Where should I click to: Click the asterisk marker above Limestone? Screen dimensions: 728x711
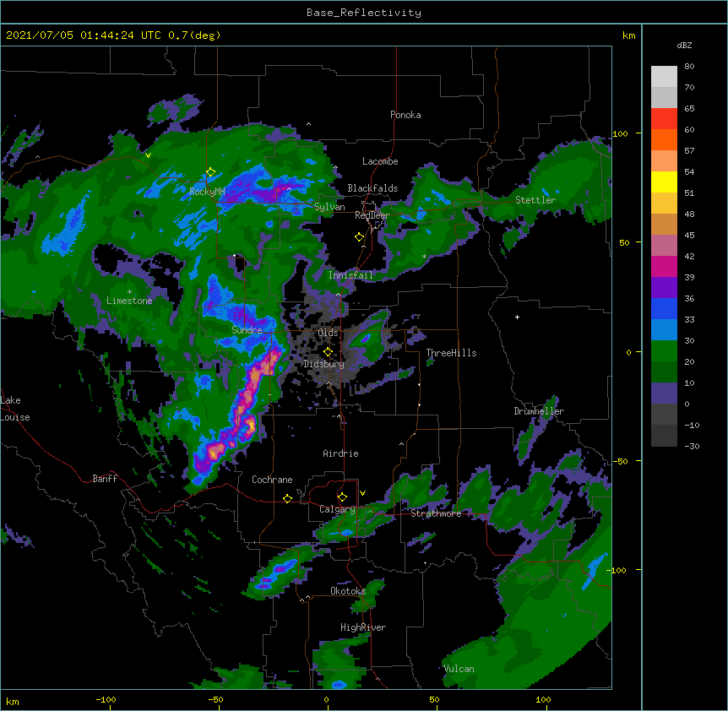[129, 292]
